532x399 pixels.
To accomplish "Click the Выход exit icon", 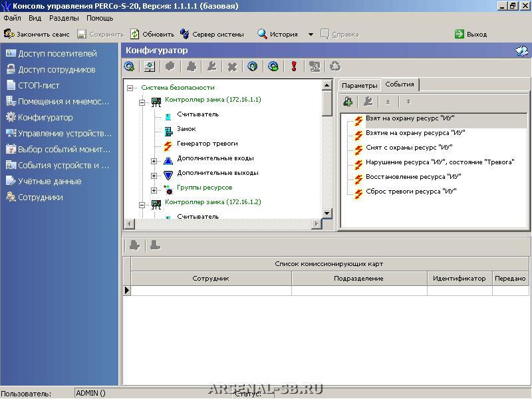I will coord(460,34).
